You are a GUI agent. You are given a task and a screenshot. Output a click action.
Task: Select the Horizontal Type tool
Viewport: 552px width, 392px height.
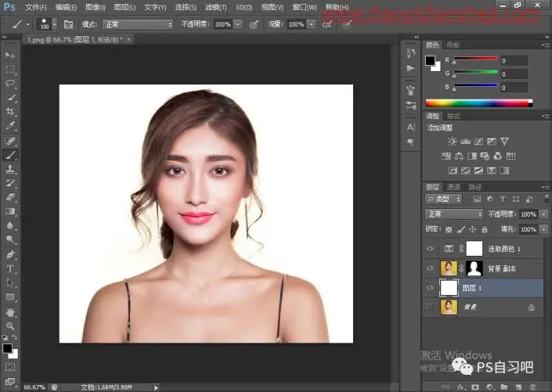10,269
